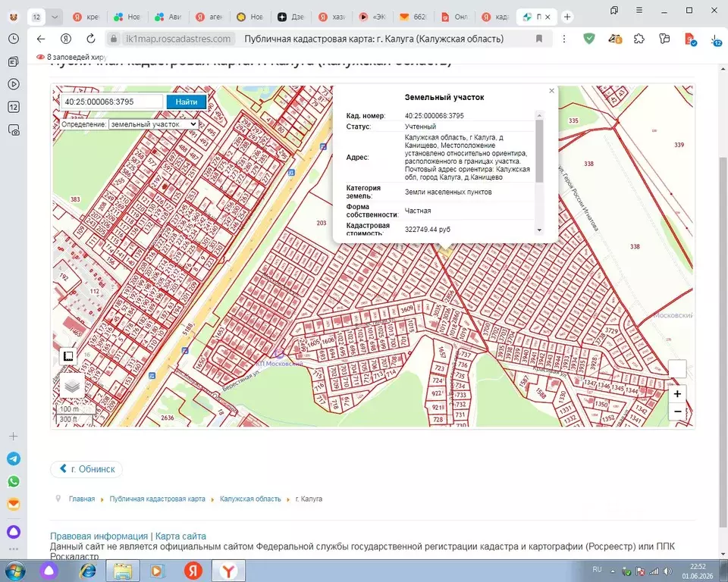Bookmark this page with the bookmark icon
The image size is (728, 582).
pyautogui.click(x=539, y=39)
